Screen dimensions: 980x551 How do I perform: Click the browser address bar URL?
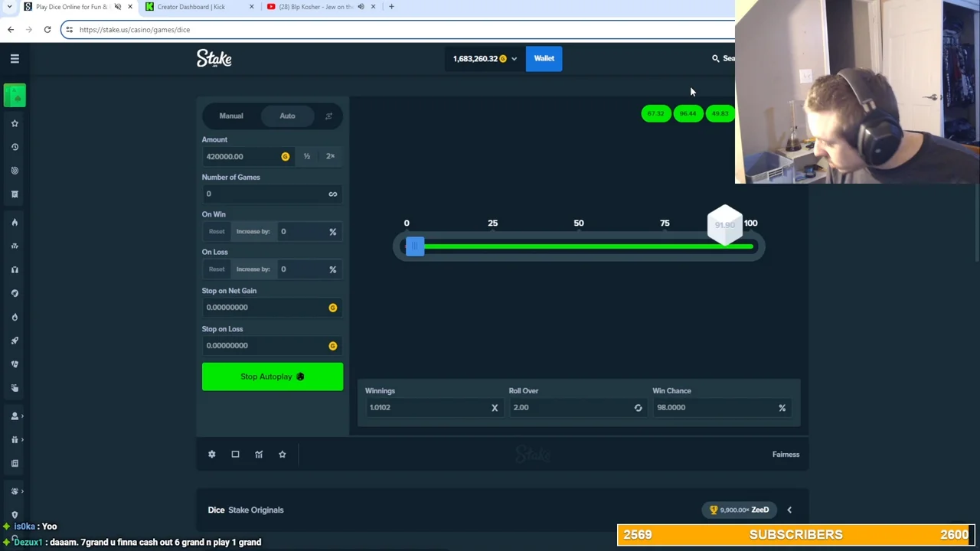point(135,30)
